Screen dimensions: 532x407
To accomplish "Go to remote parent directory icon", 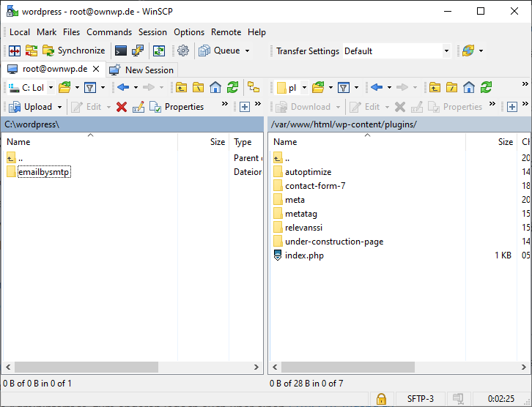I will (435, 87).
